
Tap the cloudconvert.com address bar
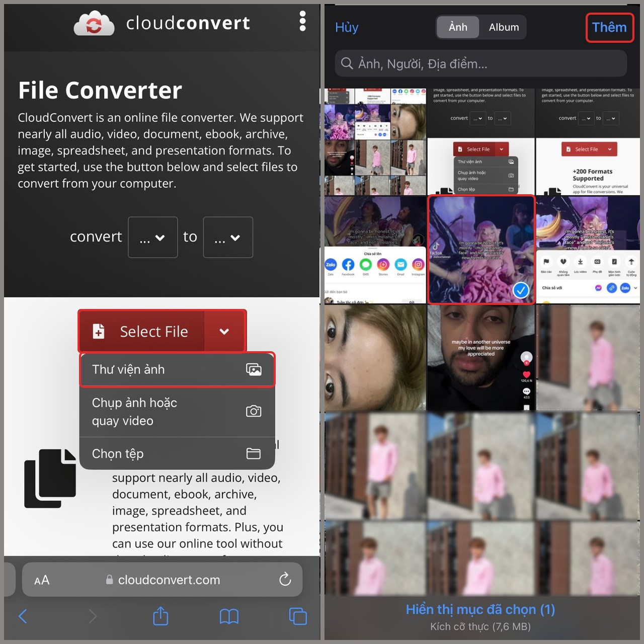point(163,580)
